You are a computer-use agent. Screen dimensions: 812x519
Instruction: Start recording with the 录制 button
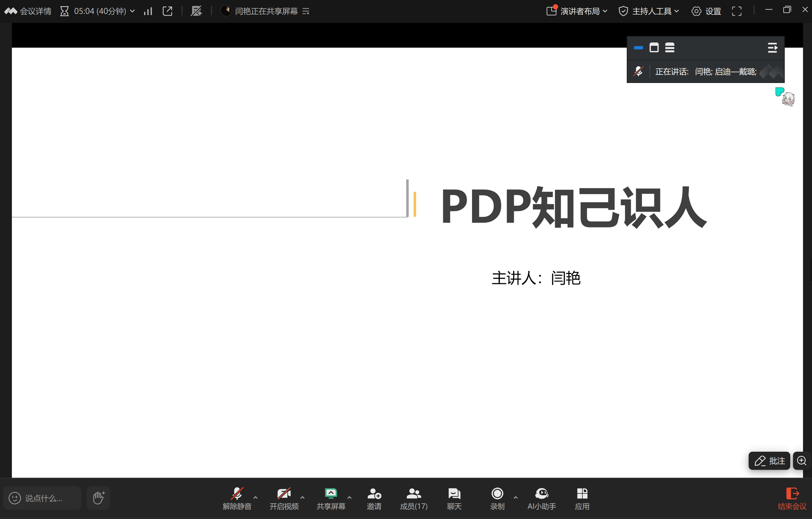click(x=497, y=498)
